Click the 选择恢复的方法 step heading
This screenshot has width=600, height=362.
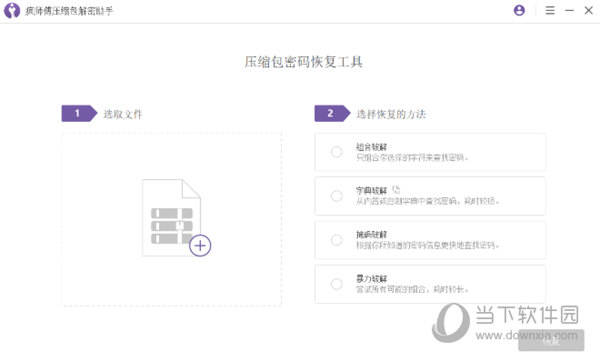tap(391, 114)
